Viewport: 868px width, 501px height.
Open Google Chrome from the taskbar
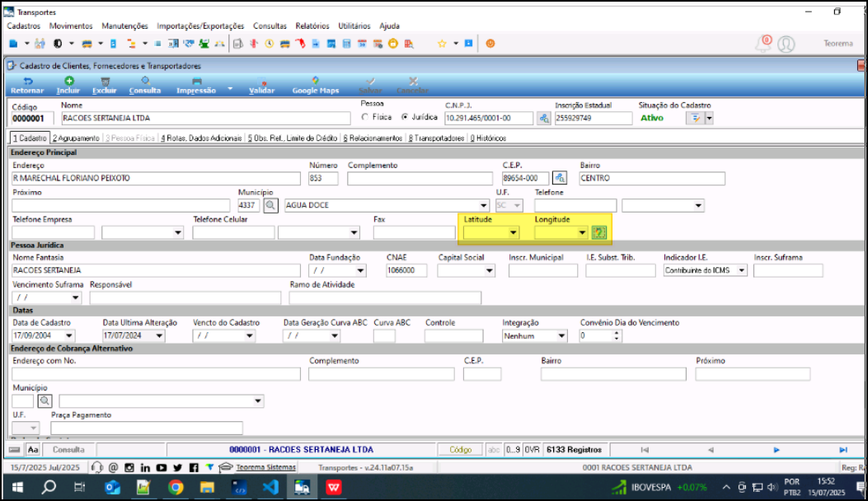[176, 487]
